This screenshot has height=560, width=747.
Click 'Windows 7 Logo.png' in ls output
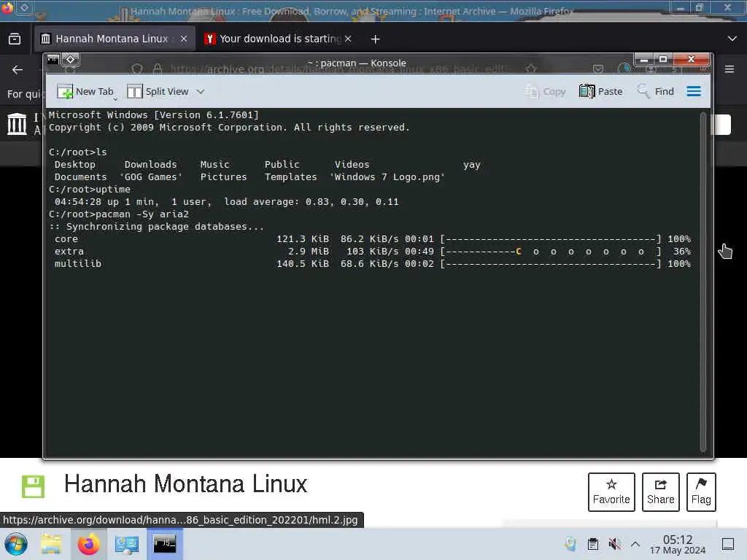pos(387,177)
